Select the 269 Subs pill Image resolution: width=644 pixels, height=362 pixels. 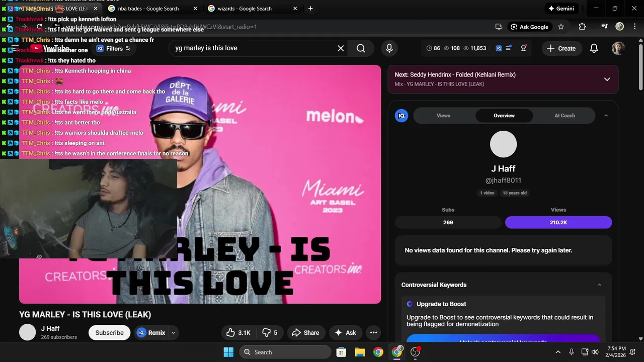pyautogui.click(x=448, y=222)
